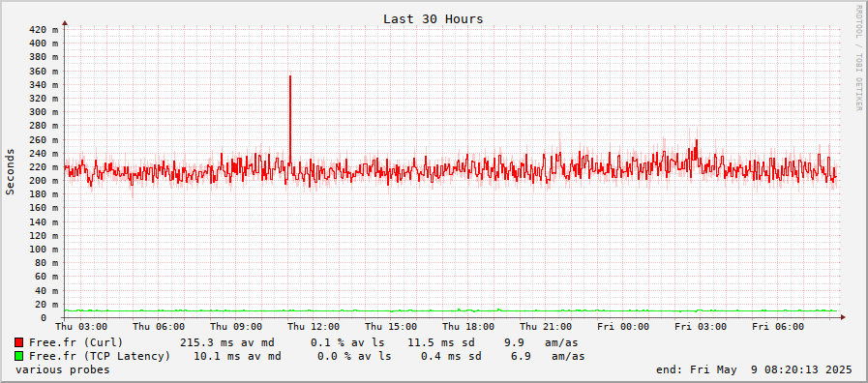Click the tall red latency spike peak

pyautogui.click(x=290, y=77)
